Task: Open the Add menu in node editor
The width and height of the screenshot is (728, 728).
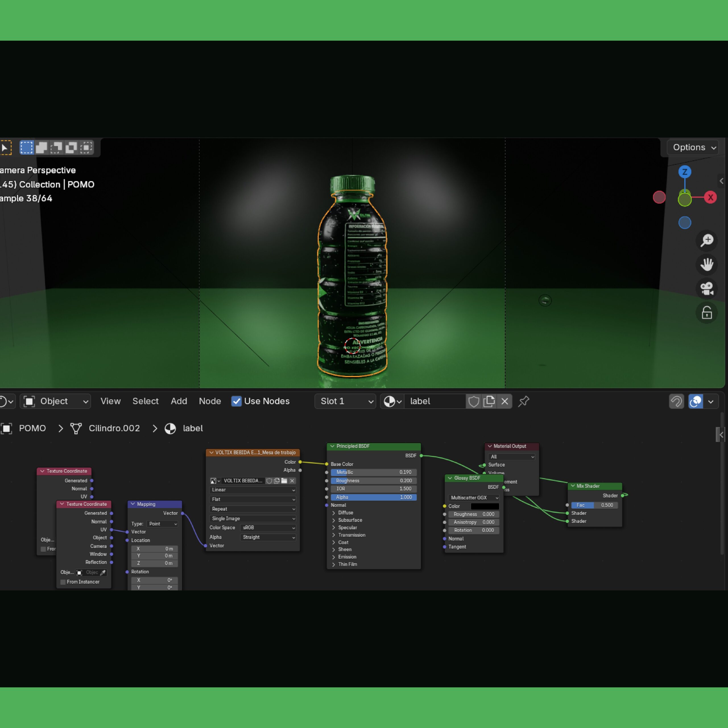Action: (x=179, y=401)
